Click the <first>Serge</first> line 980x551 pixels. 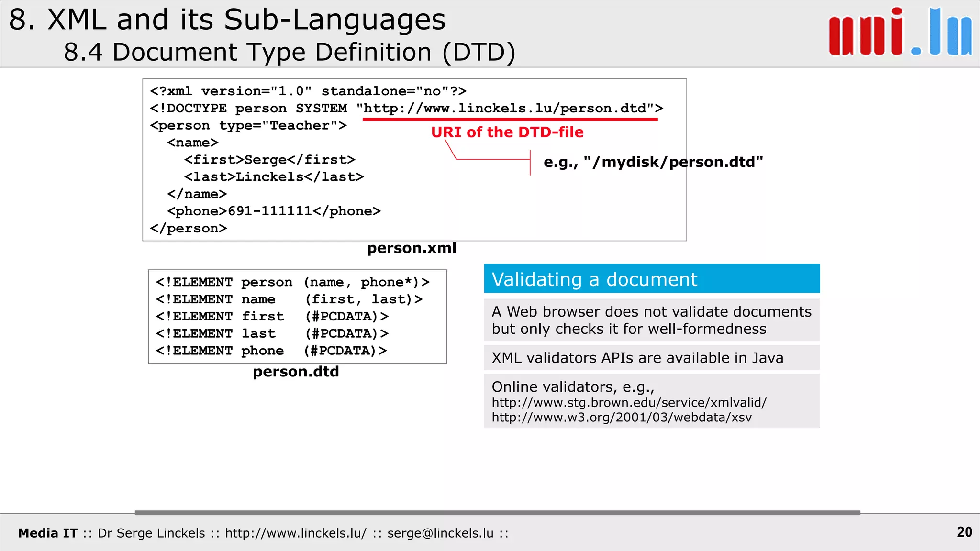(270, 160)
